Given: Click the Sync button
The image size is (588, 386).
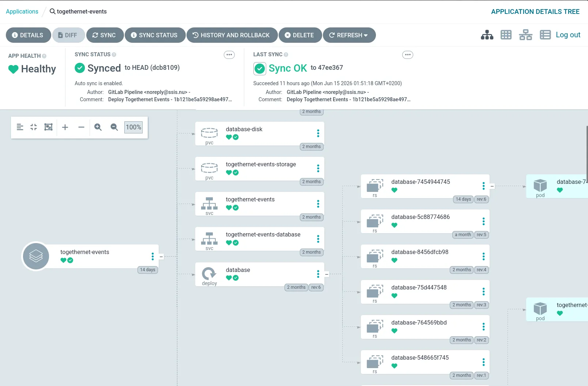Looking at the screenshot, I should (105, 35).
